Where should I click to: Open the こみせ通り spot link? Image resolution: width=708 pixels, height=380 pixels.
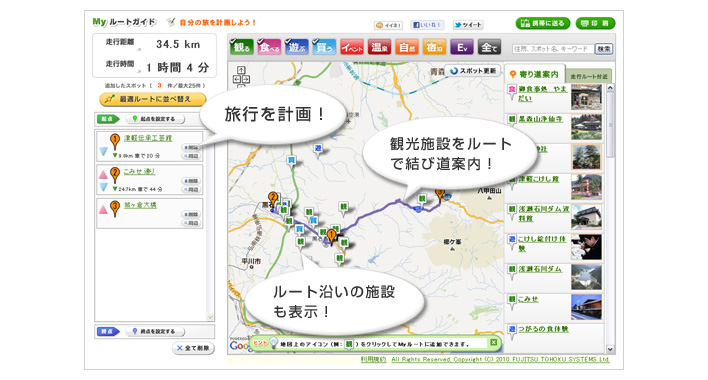coord(139,171)
